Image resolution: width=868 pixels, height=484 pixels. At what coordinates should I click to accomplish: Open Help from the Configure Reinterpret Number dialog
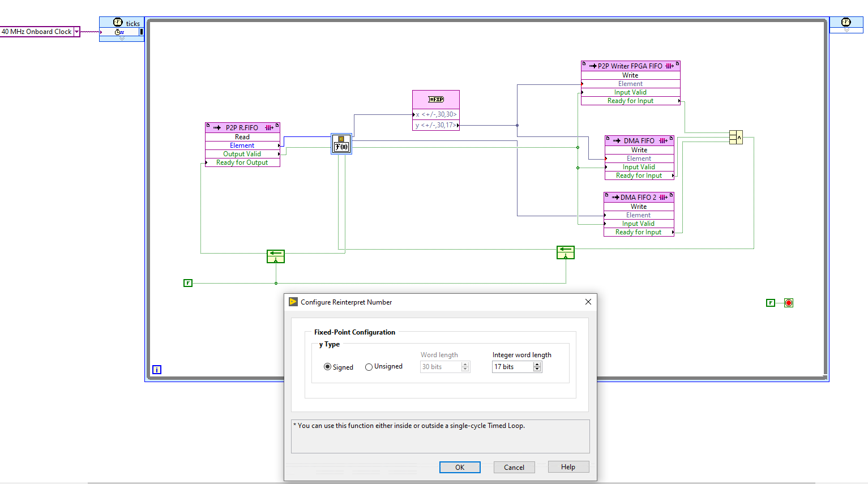(x=568, y=466)
